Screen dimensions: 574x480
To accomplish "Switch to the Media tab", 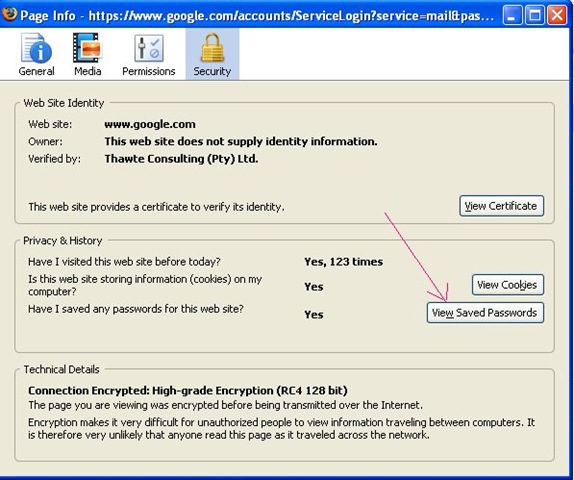I will click(87, 54).
